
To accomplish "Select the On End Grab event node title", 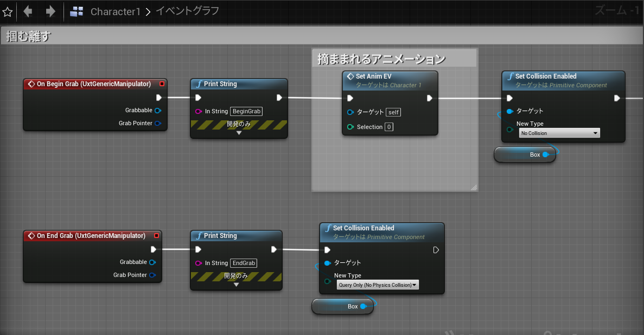I will pos(92,236).
